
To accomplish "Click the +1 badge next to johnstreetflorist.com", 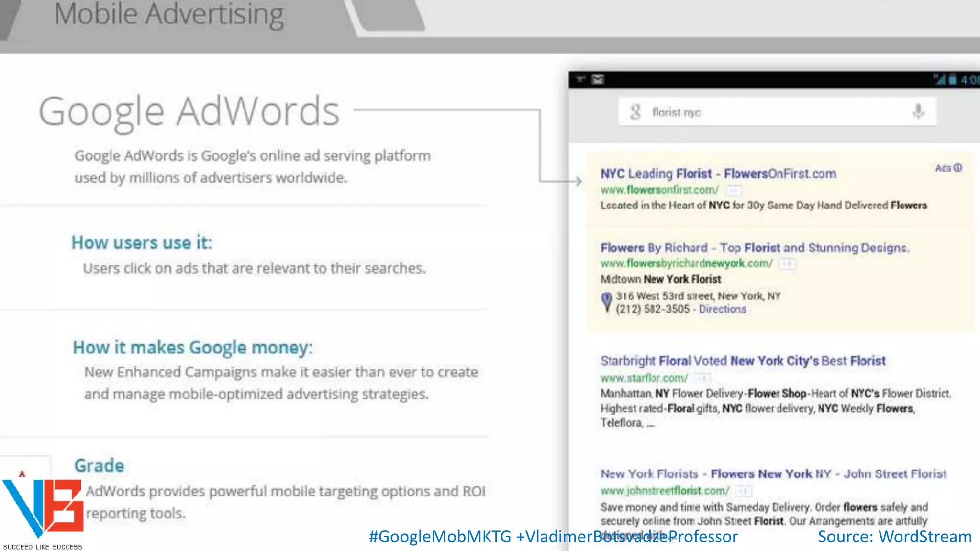I will tap(743, 491).
